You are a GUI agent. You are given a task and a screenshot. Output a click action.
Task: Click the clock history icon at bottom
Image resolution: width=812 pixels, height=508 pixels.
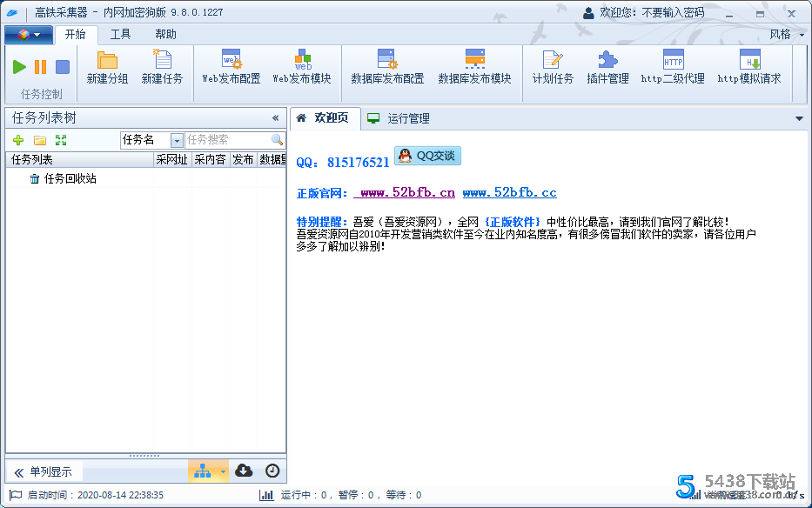point(272,470)
